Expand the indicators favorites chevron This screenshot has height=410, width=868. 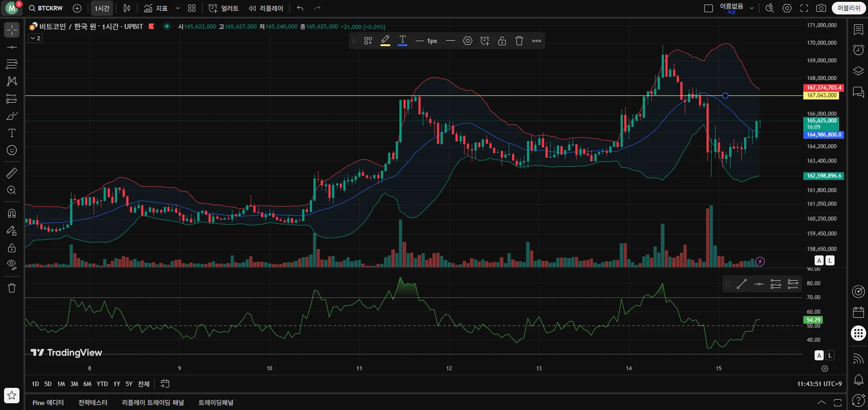178,8
